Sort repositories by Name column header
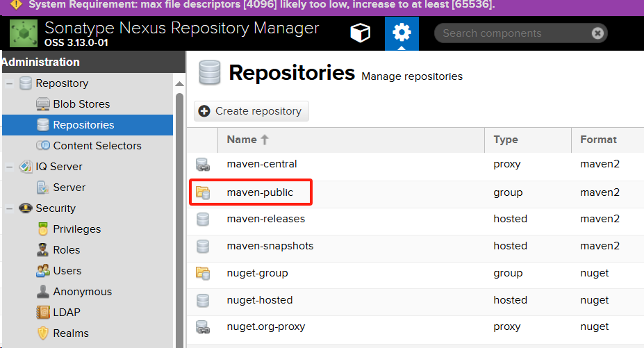Image resolution: width=644 pixels, height=348 pixels. pos(242,140)
